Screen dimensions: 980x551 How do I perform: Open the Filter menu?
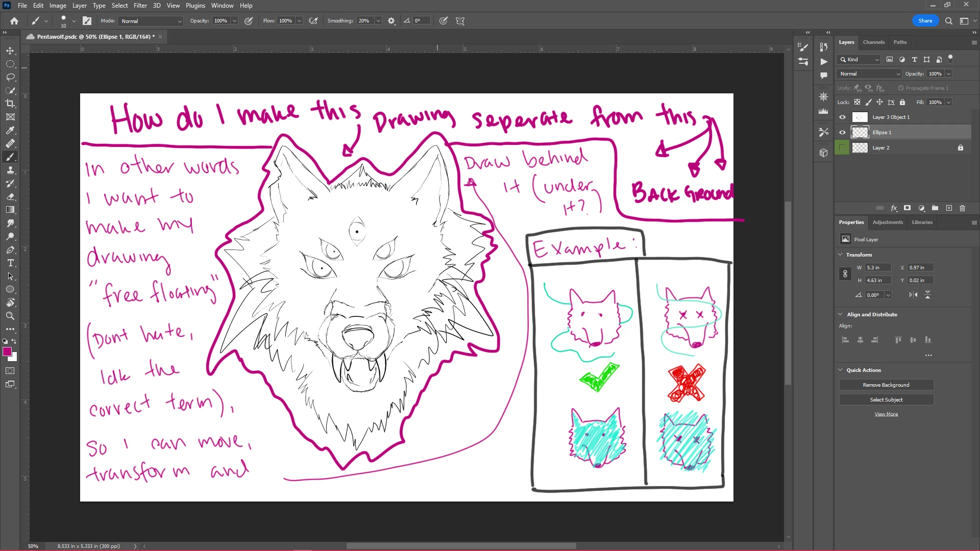140,6
